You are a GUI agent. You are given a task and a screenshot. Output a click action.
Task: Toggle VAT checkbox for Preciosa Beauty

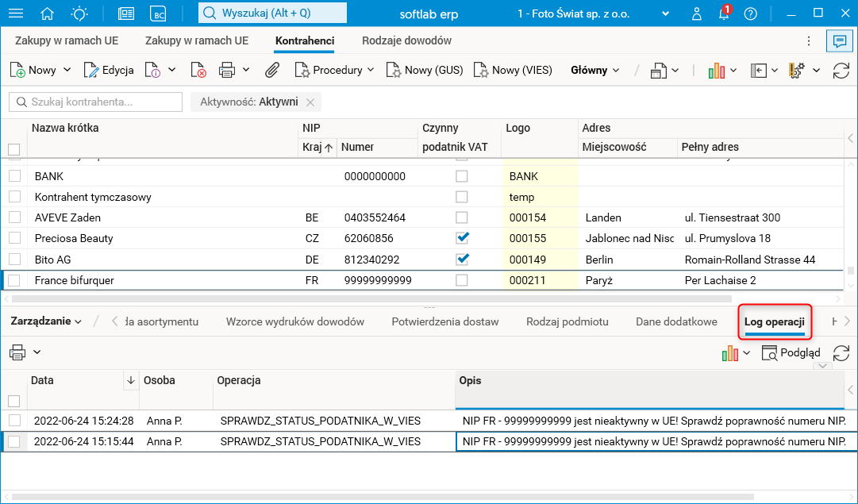click(x=462, y=237)
